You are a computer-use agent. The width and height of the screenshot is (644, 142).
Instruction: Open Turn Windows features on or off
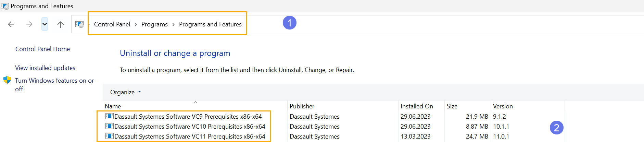(54, 85)
